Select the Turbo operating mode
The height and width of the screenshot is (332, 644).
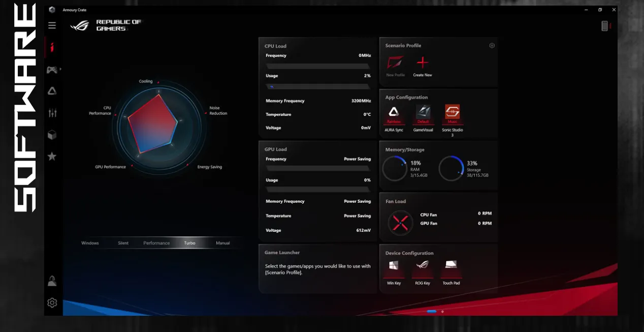[x=189, y=243]
